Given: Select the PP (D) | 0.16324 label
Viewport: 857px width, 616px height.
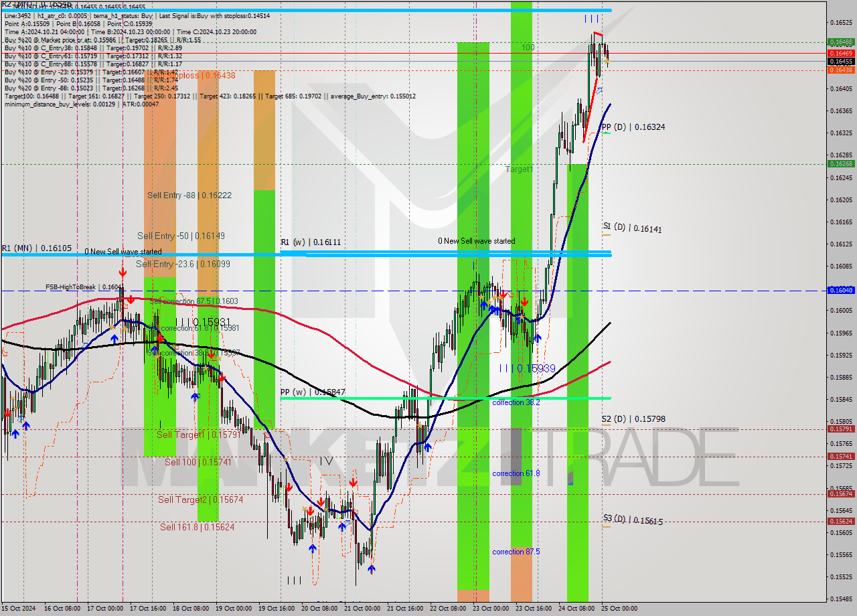Looking at the screenshot, I should click(x=633, y=127).
